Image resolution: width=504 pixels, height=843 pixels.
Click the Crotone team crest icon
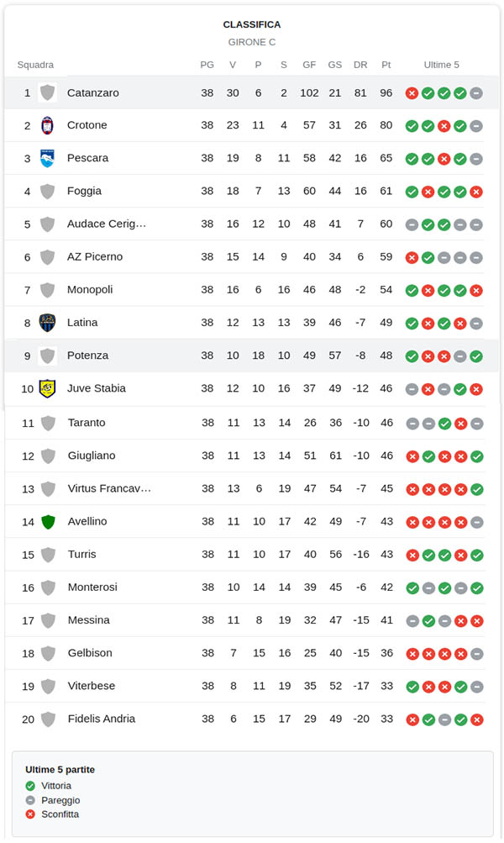tap(48, 125)
